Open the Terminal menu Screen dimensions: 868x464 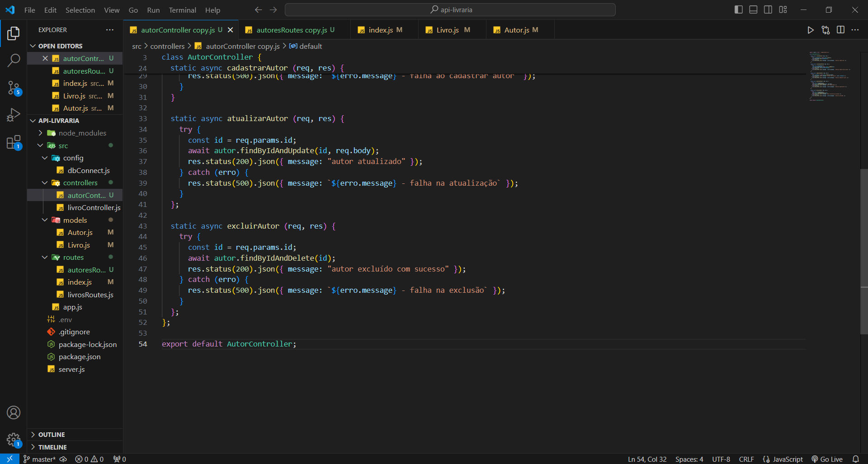pos(183,10)
